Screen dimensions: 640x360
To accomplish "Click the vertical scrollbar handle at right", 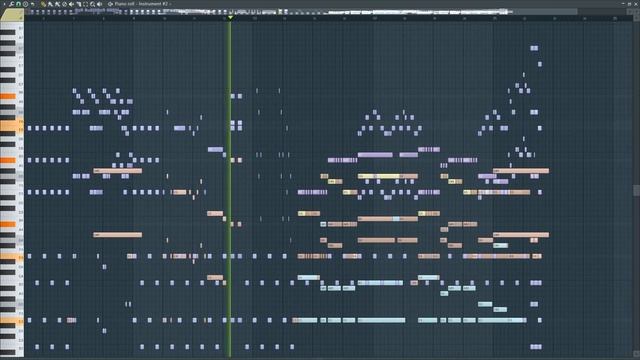I will [x=636, y=191].
